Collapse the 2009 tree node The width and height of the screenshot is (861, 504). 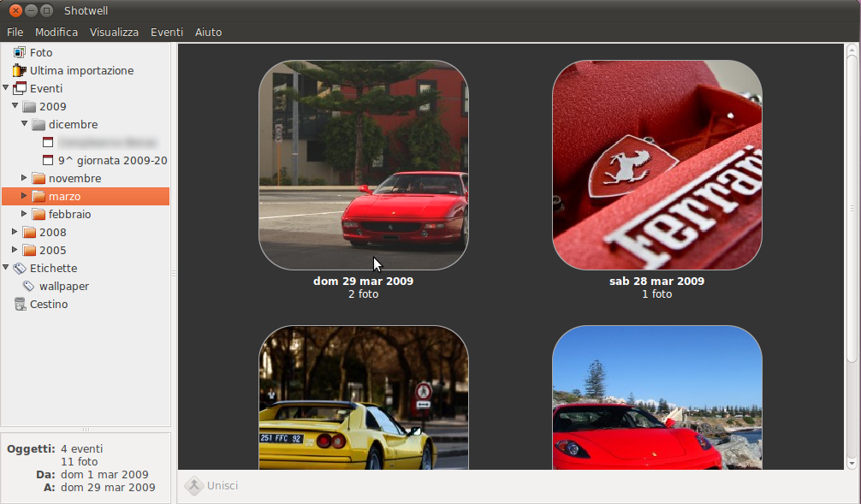click(x=15, y=106)
